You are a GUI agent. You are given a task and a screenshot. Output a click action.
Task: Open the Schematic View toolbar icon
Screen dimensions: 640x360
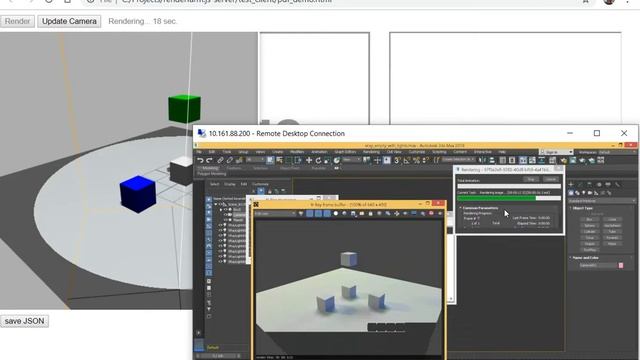(541, 160)
